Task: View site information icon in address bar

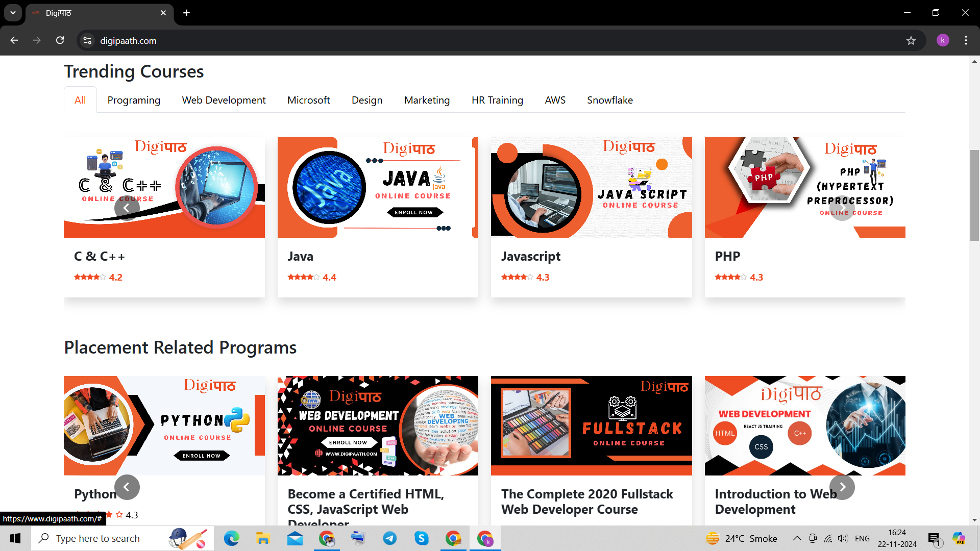Action: (88, 40)
